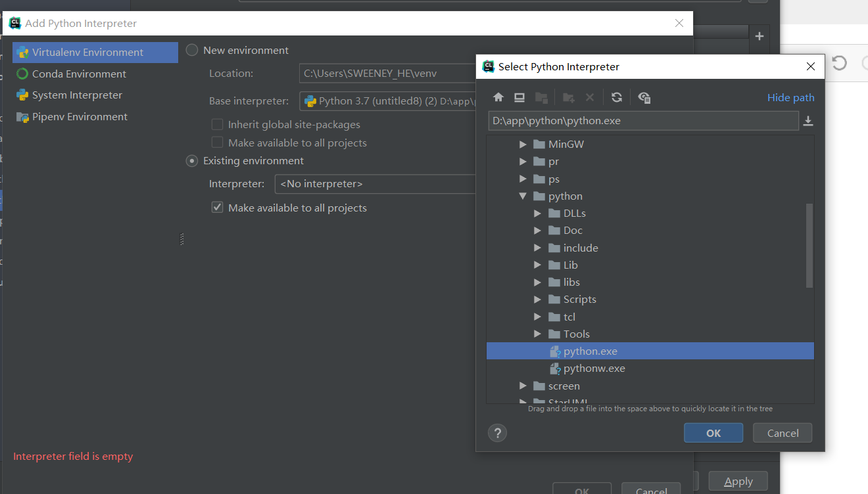Viewport: 868px width, 494px height.
Task: Expand the Scripts folder
Action: (x=537, y=300)
